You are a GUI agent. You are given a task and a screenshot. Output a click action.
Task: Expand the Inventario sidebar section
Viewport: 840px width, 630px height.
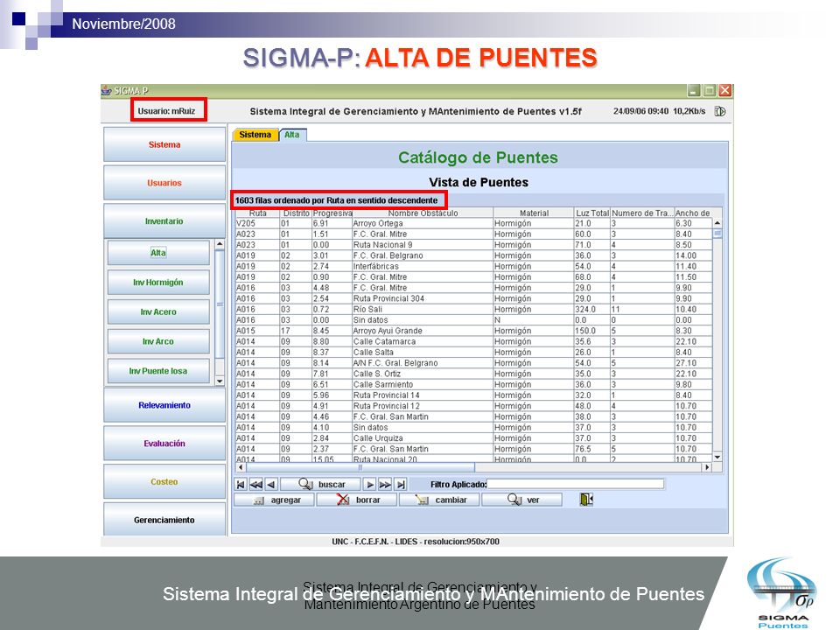[x=164, y=220]
